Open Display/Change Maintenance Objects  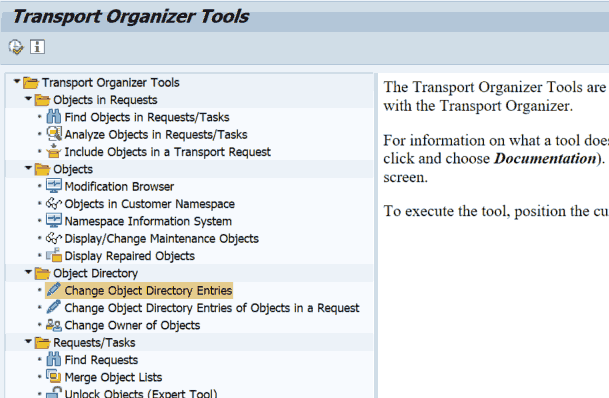click(162, 238)
